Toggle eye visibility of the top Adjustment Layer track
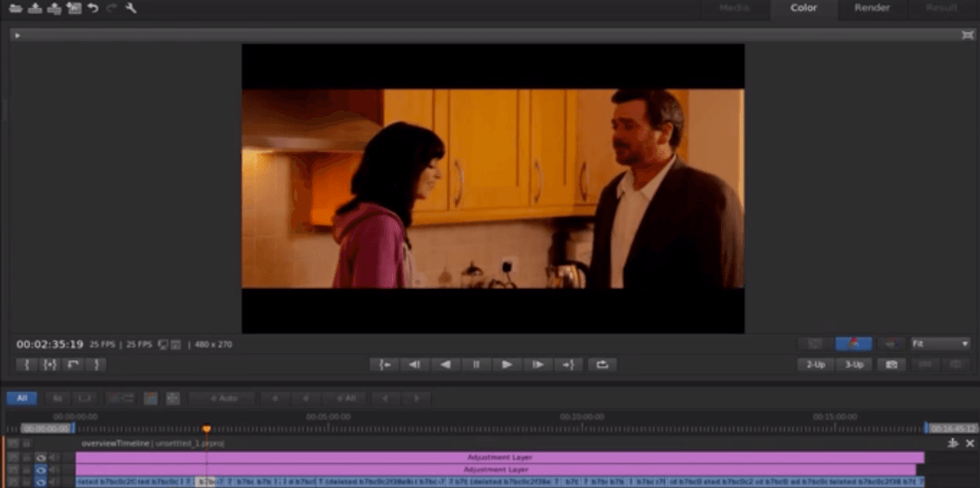The image size is (980, 488). tap(40, 458)
